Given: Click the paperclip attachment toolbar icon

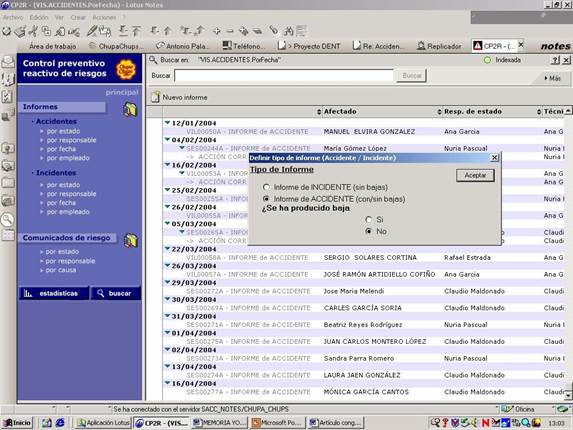Looking at the screenshot, I should pyautogui.click(x=273, y=31).
